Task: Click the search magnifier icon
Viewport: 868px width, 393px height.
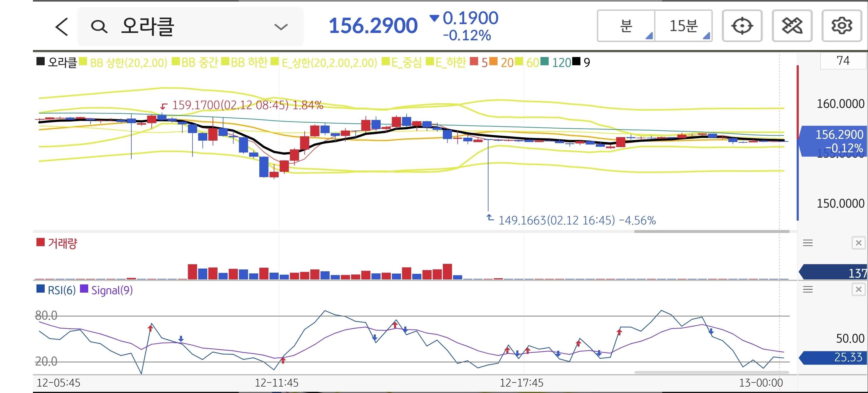Action: pyautogui.click(x=99, y=27)
